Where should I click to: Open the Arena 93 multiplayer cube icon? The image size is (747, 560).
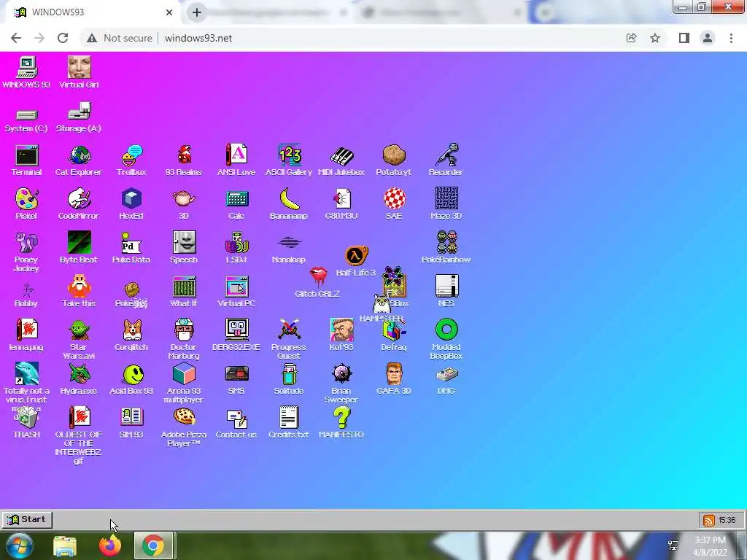pyautogui.click(x=184, y=374)
